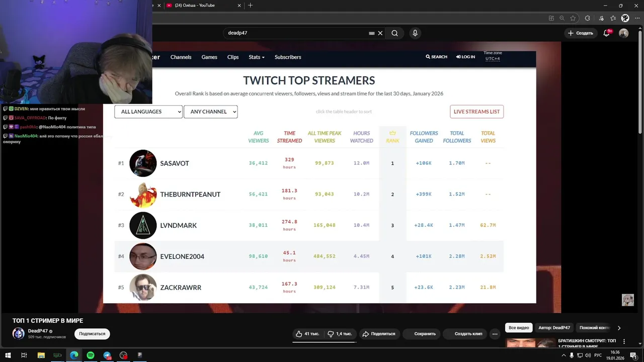Dislike the video (1,4 тыс.)

[340, 334]
